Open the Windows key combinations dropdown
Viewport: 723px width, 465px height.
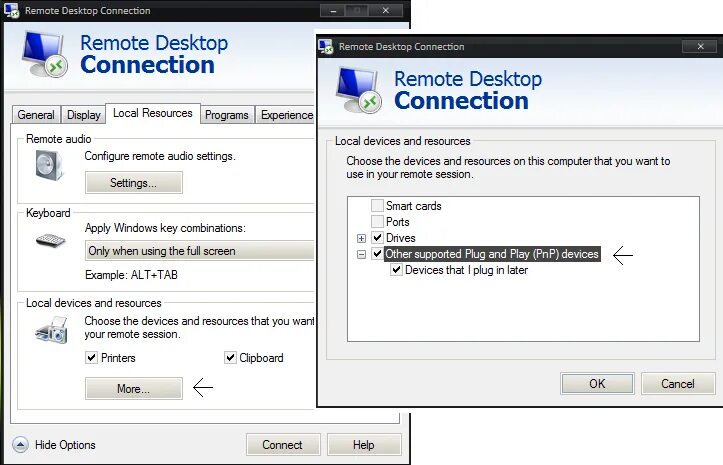click(200, 251)
